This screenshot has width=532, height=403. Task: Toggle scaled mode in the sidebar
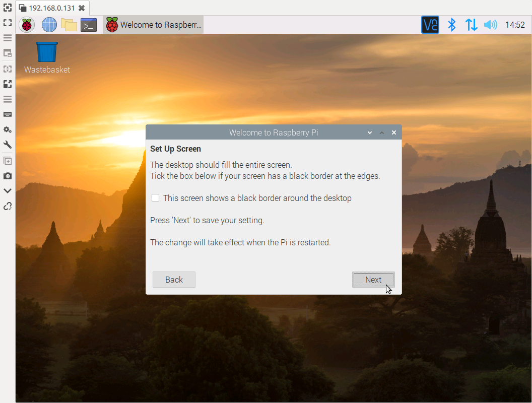tap(8, 84)
